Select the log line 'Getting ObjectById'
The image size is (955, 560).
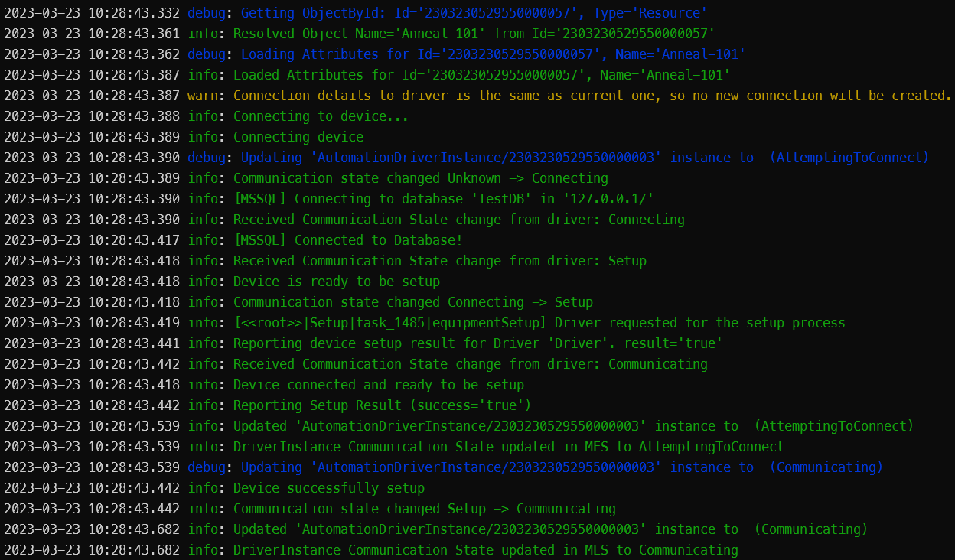pos(356,13)
